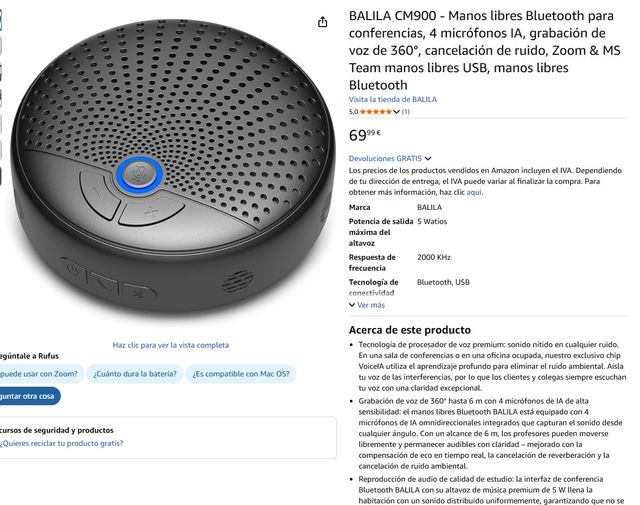
Task: Click the product title heading BALILA CM900
Action: tap(484, 50)
